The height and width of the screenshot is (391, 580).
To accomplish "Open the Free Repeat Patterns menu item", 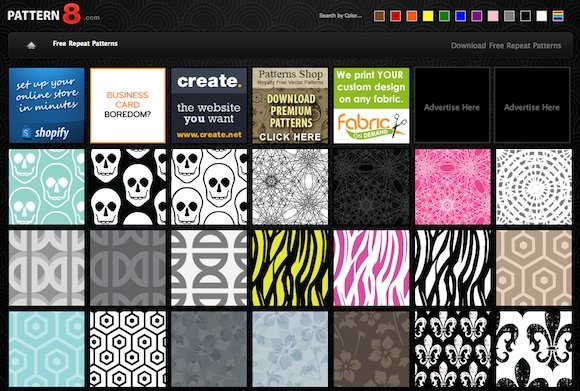I will click(x=85, y=44).
